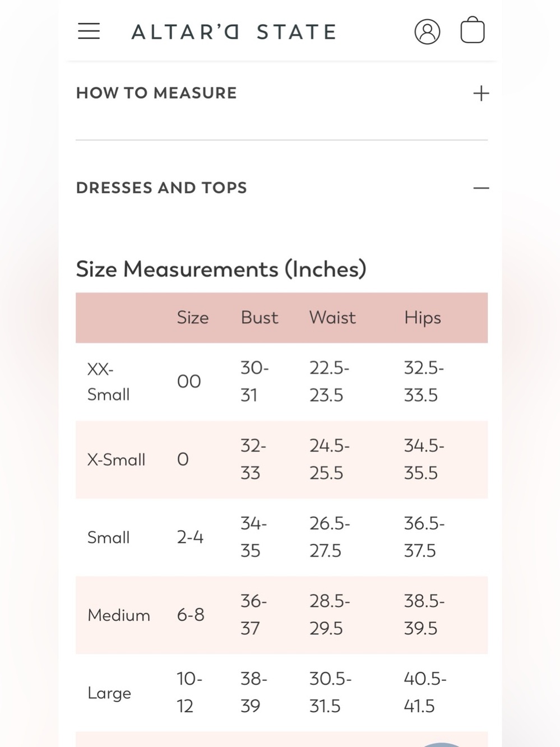Click the XX-Small row label
560x747 pixels.
pos(109,382)
